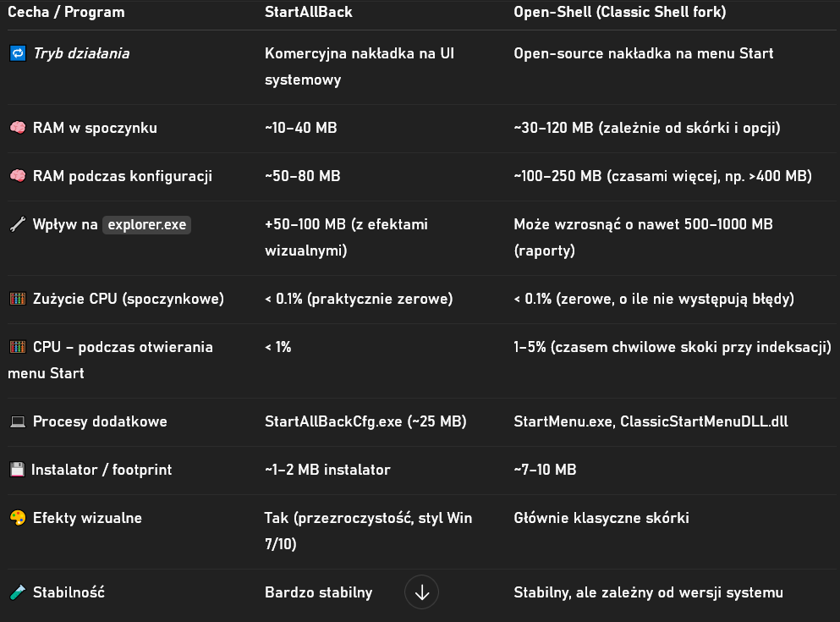Click the scroll-down arrow button
Image resolution: width=840 pixels, height=622 pixels.
pos(422,592)
